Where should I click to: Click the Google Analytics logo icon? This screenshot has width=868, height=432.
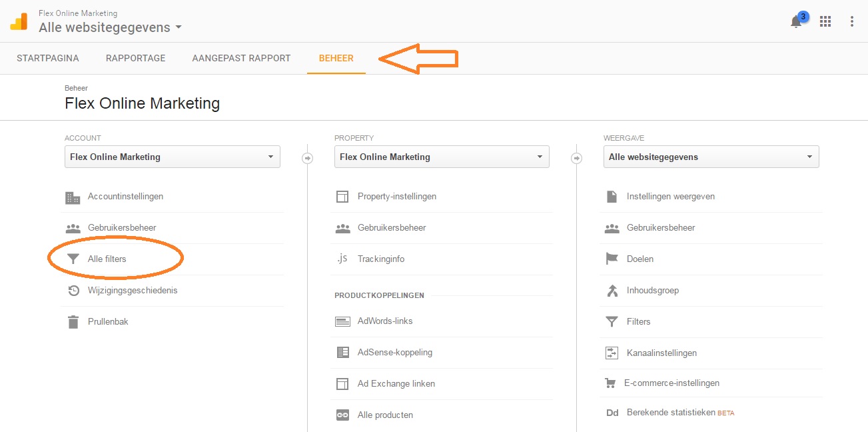[x=19, y=21]
